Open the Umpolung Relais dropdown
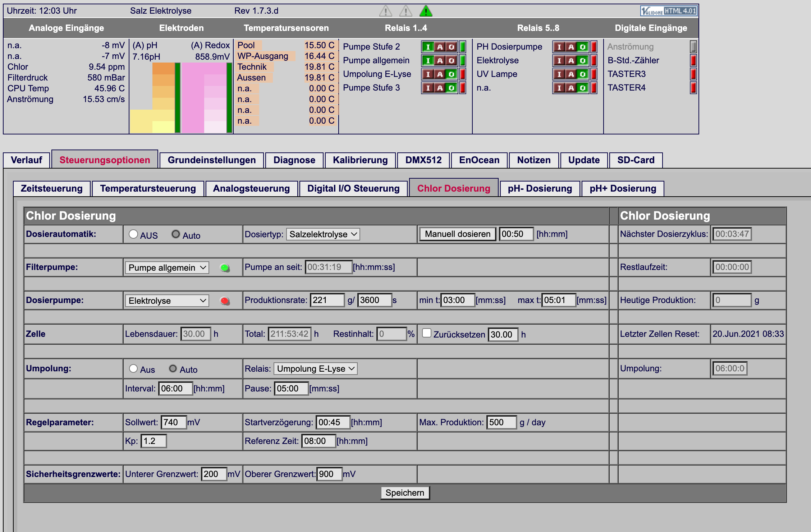Screen dimensions: 811x532 (316, 369)
